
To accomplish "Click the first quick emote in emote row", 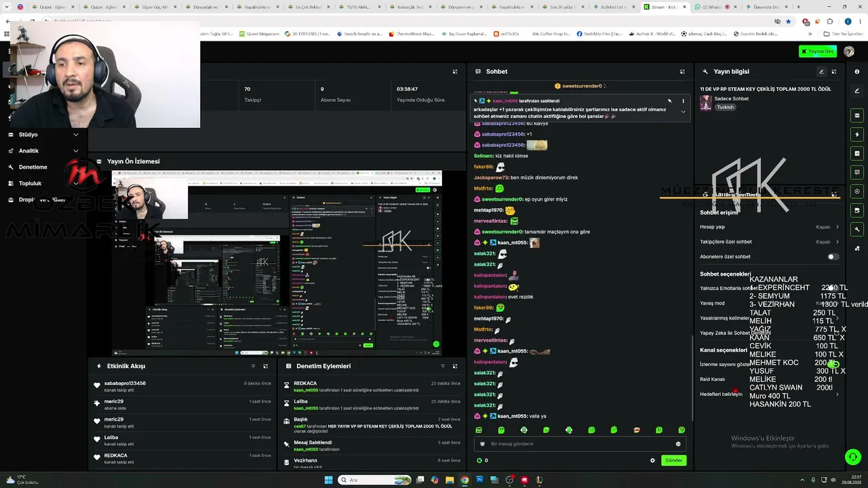I will [x=479, y=430].
